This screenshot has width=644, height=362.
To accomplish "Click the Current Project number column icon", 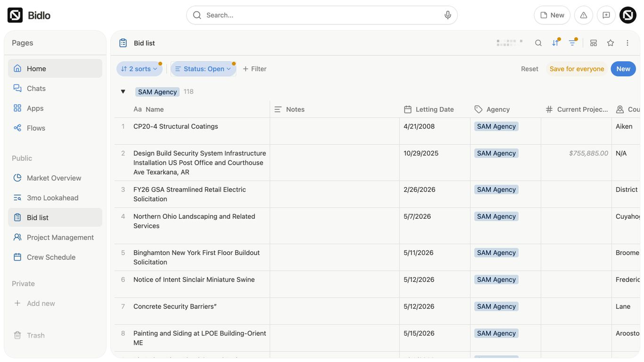I will click(549, 109).
